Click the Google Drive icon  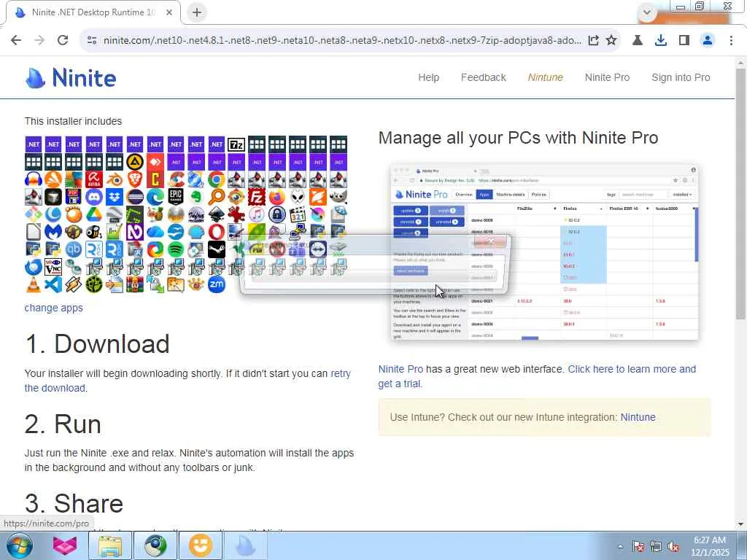pyautogui.click(x=94, y=214)
